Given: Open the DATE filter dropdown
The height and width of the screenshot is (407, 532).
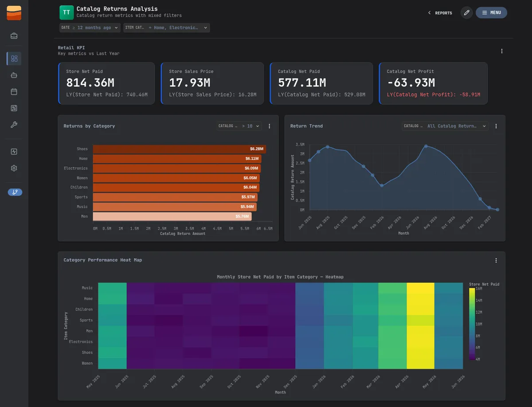Looking at the screenshot, I should click(90, 28).
